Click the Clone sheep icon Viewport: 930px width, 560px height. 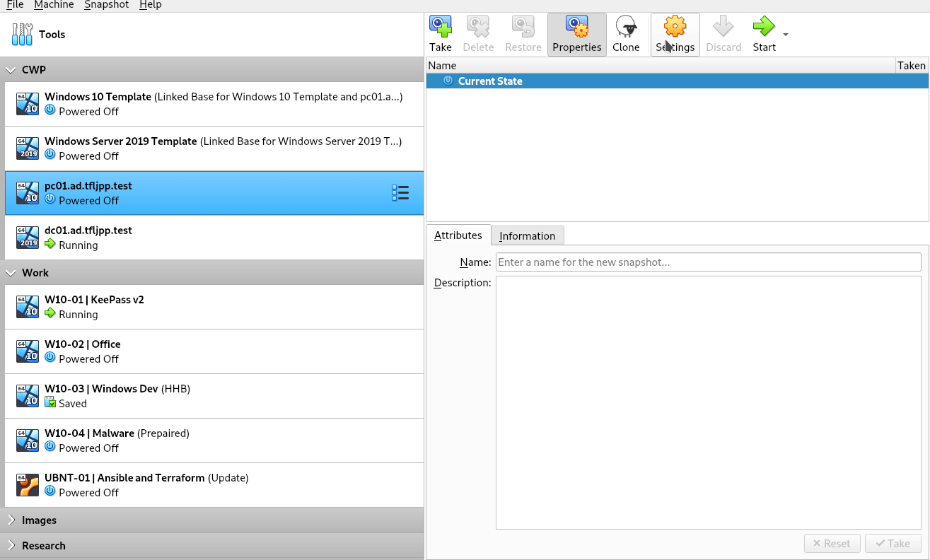(x=626, y=27)
